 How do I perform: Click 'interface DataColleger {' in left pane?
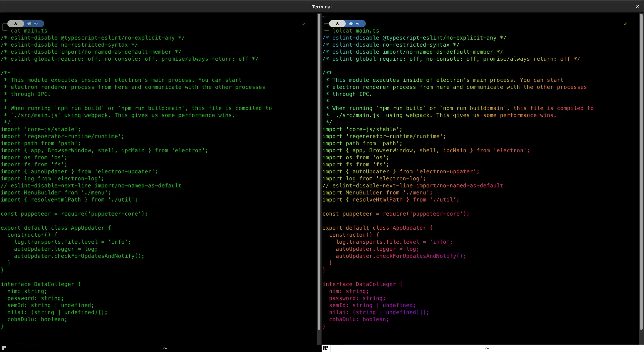tap(41, 284)
